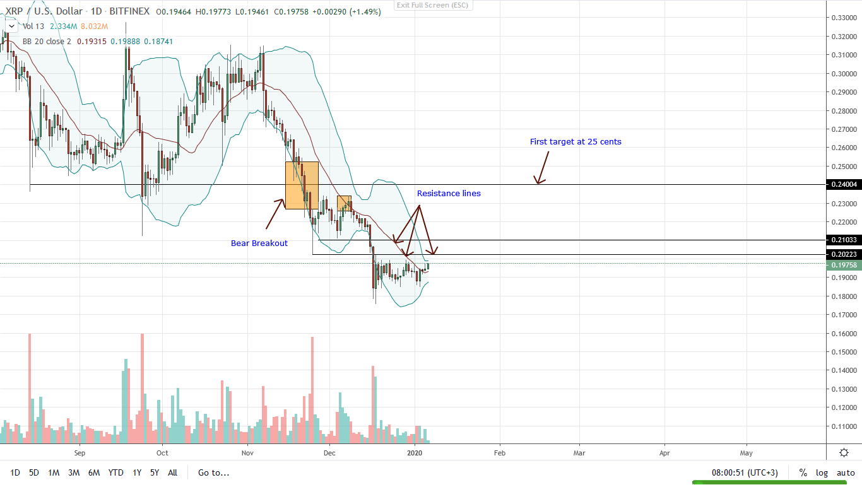Click the 0.20223 horizontal line price label
Screen dimensions: 862x504
coord(844,255)
